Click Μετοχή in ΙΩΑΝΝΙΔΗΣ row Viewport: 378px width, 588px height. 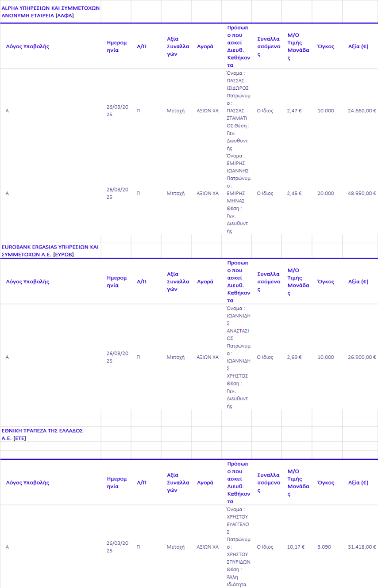[176, 357]
